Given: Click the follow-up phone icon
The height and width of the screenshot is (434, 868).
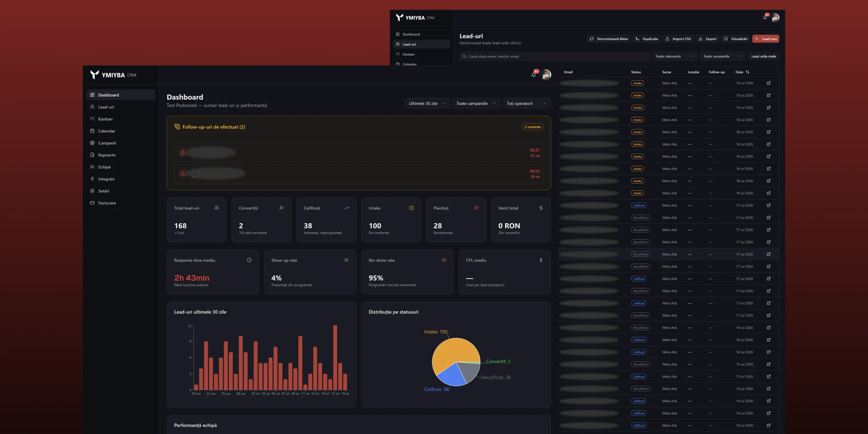Looking at the screenshot, I should 177,127.
